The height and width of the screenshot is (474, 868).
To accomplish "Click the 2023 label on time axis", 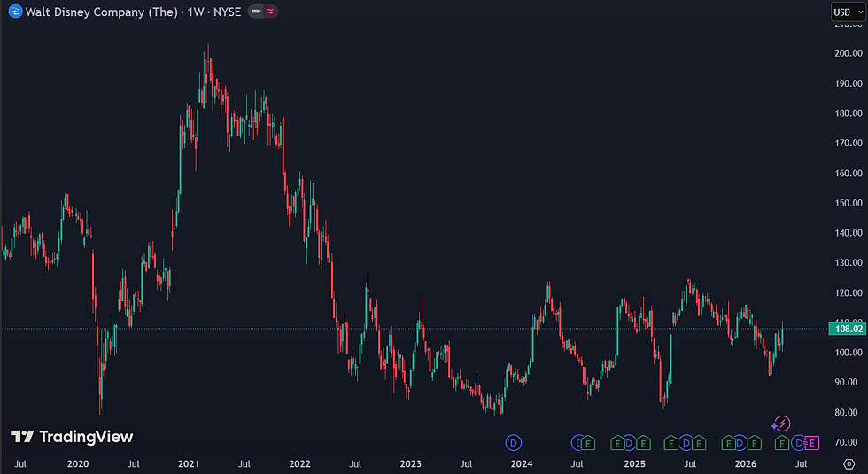I will (410, 464).
